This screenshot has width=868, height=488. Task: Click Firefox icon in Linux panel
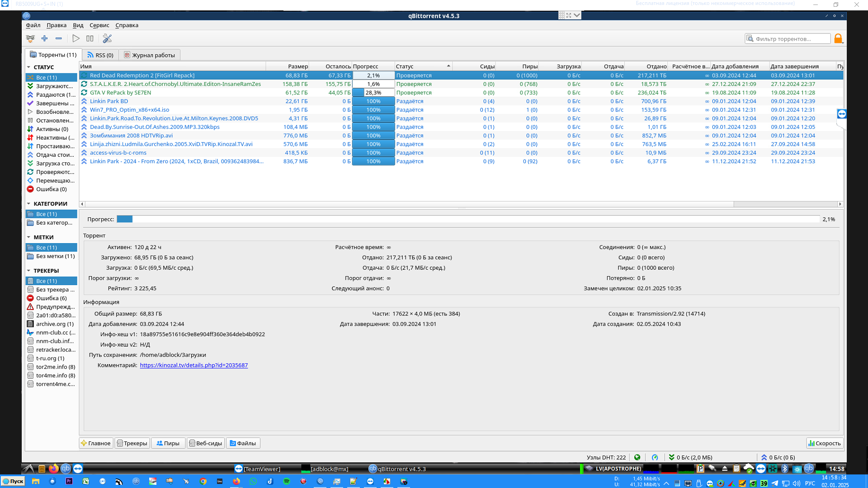53,469
